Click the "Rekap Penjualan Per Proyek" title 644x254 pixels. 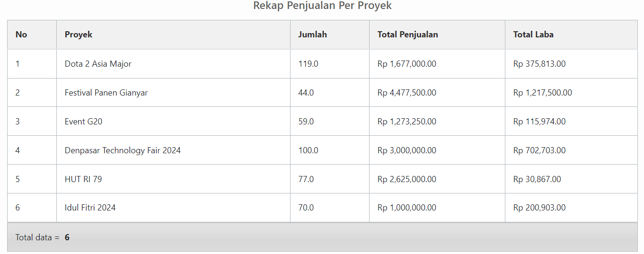322,6
